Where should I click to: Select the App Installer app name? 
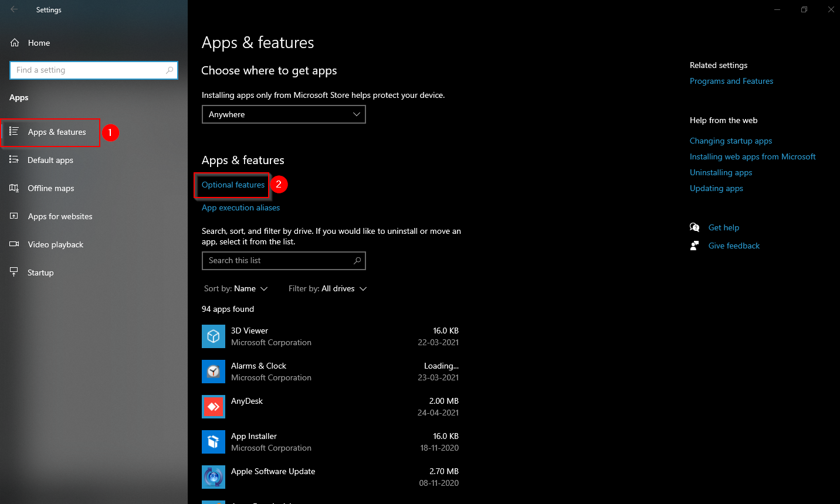254,436
